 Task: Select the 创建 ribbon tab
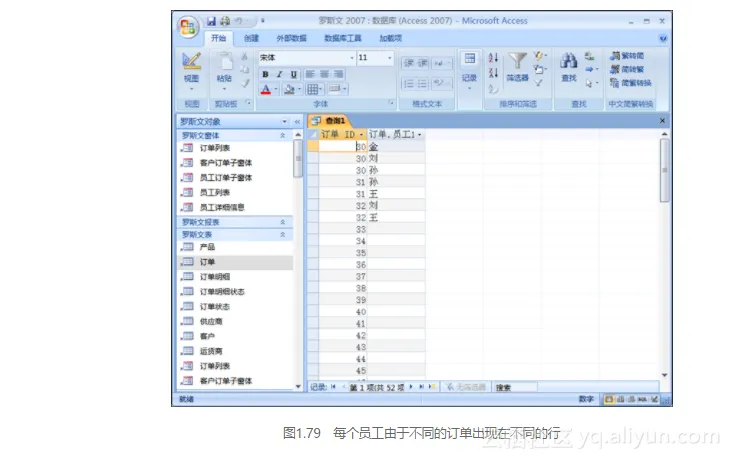click(x=251, y=38)
